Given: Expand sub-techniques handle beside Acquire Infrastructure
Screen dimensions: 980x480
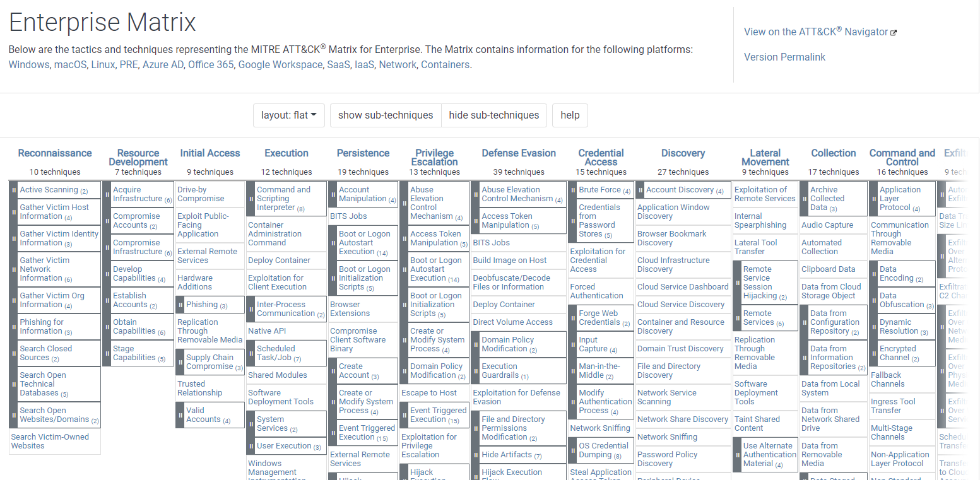Looking at the screenshot, I should (x=107, y=194).
